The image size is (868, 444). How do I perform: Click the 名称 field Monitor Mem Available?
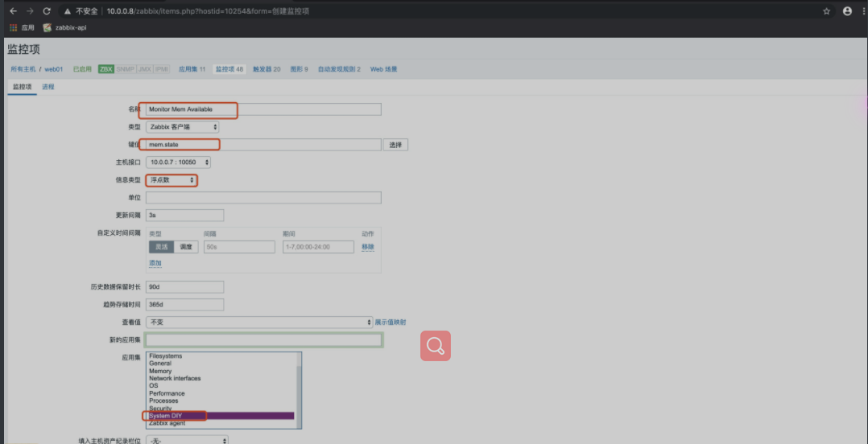coord(263,109)
